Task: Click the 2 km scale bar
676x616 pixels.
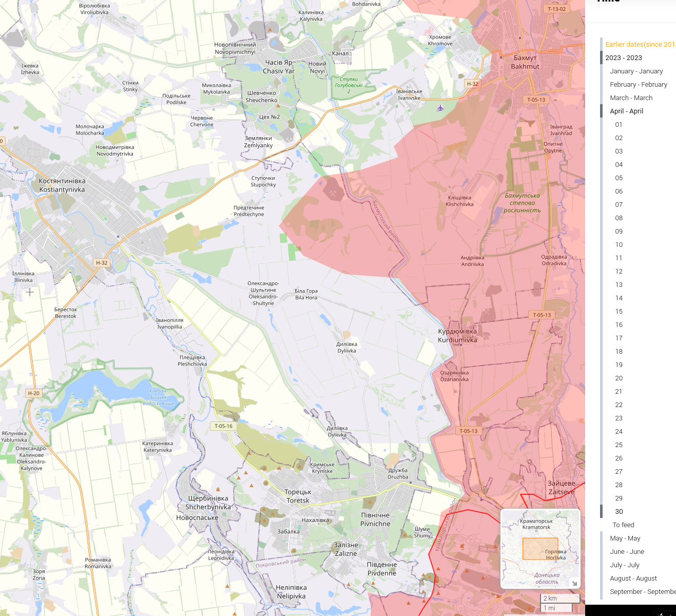Action: 560,599
